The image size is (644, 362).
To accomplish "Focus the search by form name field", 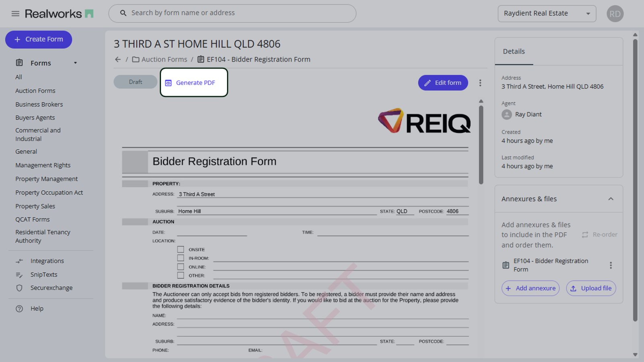I will point(232,13).
